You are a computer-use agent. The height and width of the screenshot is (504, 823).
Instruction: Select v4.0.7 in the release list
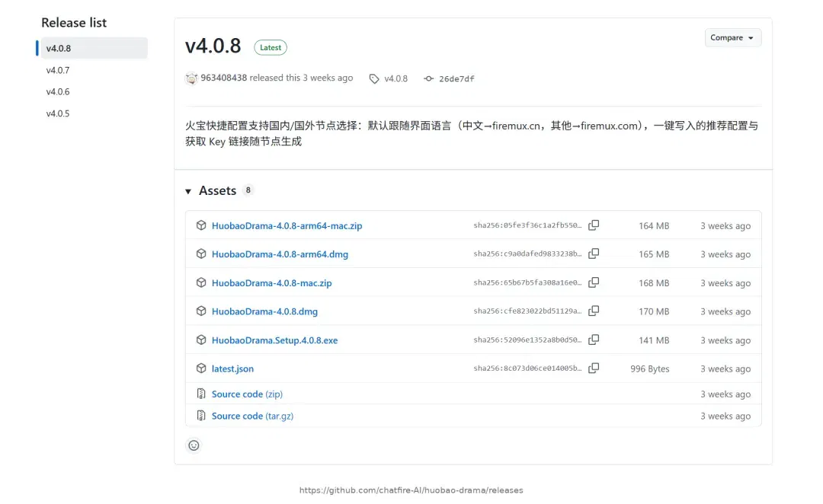(58, 70)
